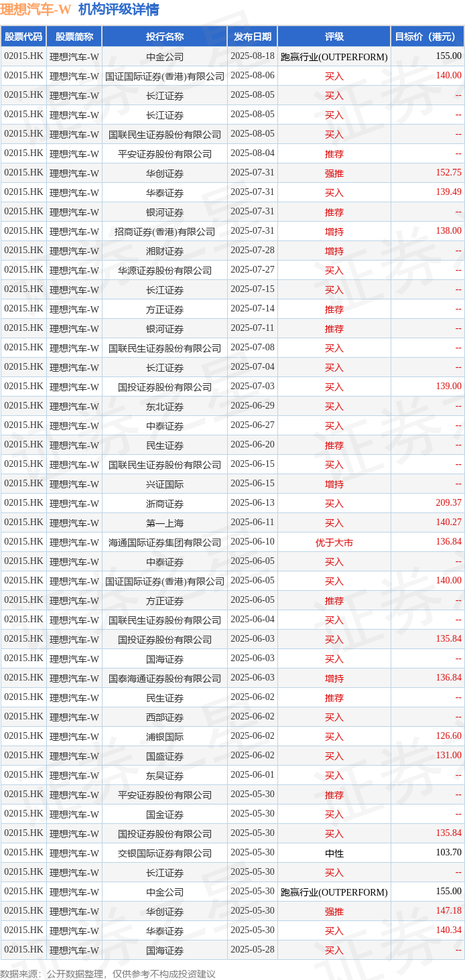The height and width of the screenshot is (980, 465).
Task: Click the 股票代码 column header
Action: pos(23,37)
